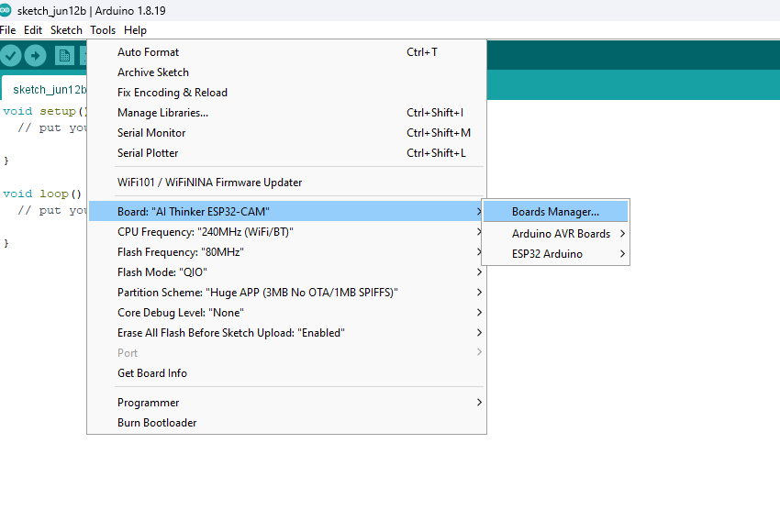Expand Partition Scheme submenu

[x=286, y=293]
